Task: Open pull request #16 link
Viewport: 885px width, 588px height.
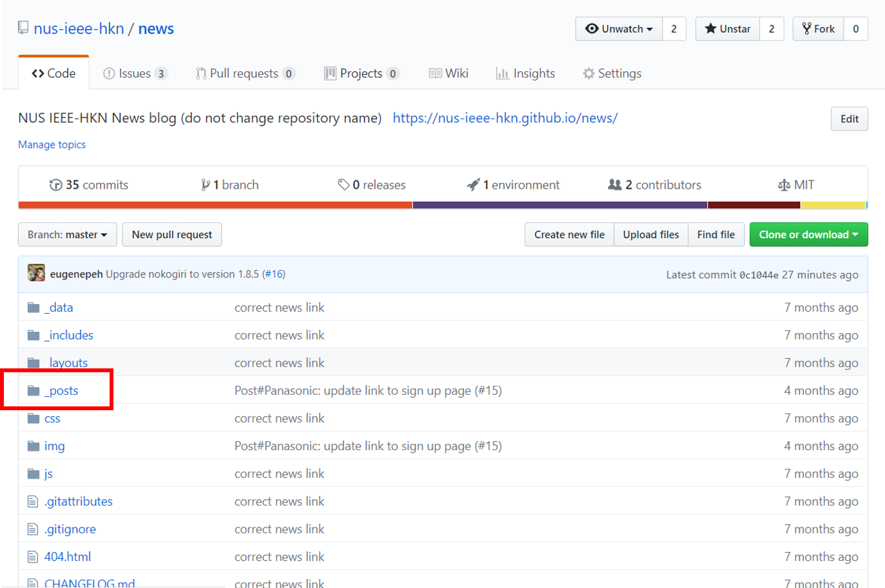Action: [274, 274]
